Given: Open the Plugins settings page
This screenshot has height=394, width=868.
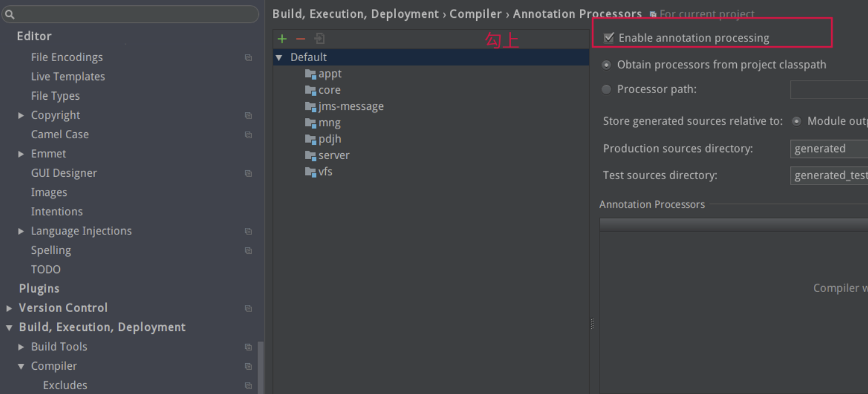Looking at the screenshot, I should 39,288.
